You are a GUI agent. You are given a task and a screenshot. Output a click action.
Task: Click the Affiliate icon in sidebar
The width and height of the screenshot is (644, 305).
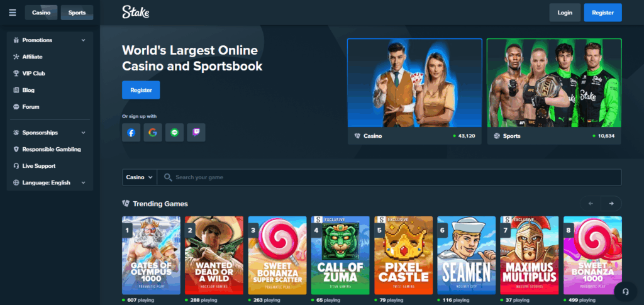16,57
